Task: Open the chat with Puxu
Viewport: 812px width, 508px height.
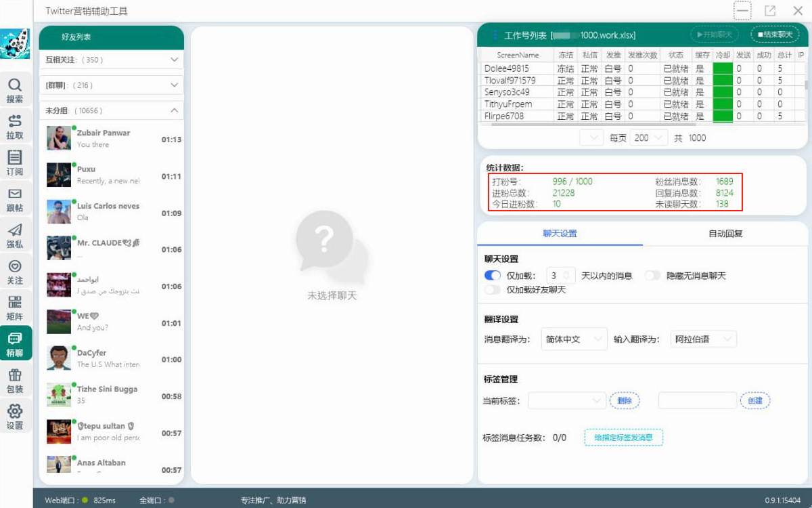Action: (112, 175)
